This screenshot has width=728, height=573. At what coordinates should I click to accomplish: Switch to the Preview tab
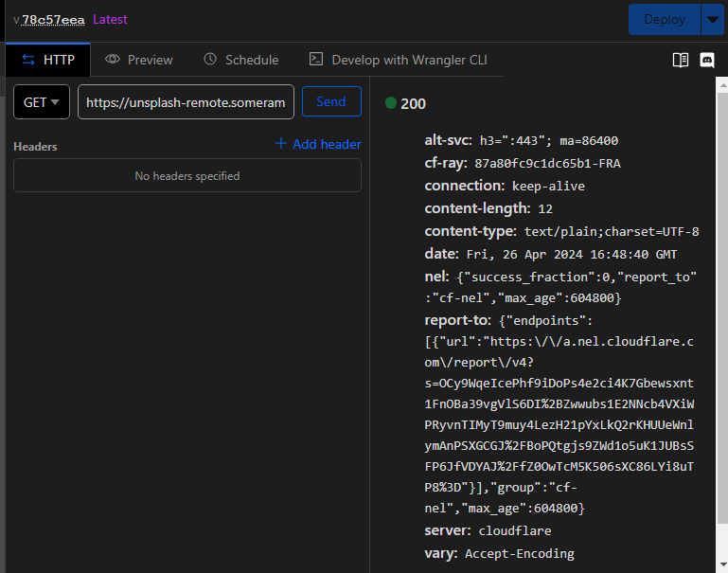[x=139, y=60]
